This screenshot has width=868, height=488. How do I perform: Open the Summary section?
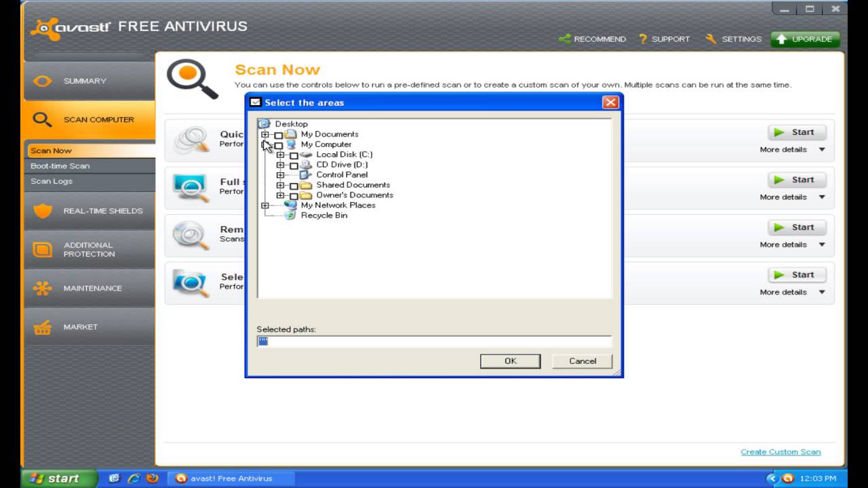90,81
